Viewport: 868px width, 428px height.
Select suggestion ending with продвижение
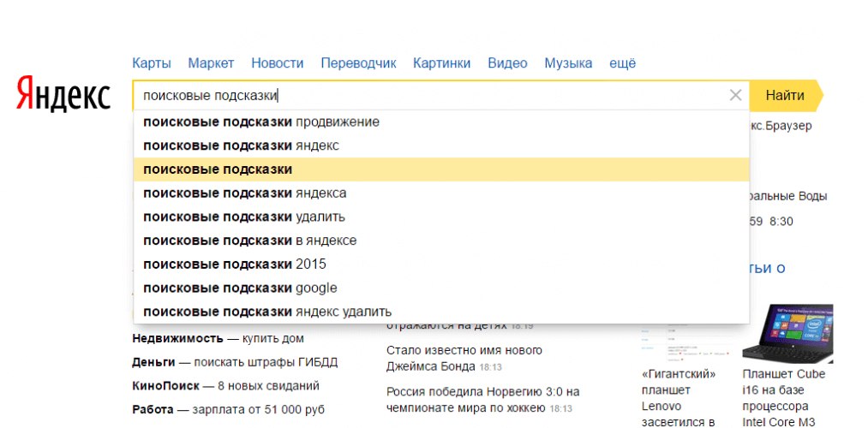(261, 122)
